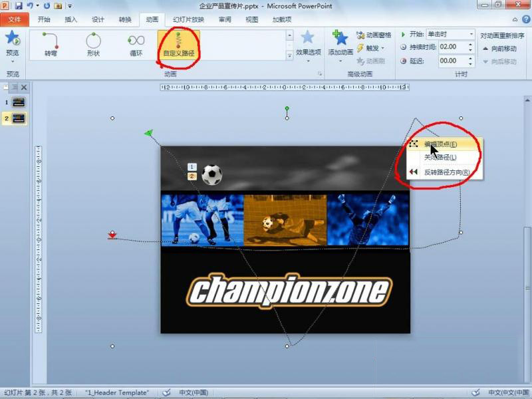Screen dimensions: 532x399
Task: Click the Help question mark icon
Action: point(525,19)
